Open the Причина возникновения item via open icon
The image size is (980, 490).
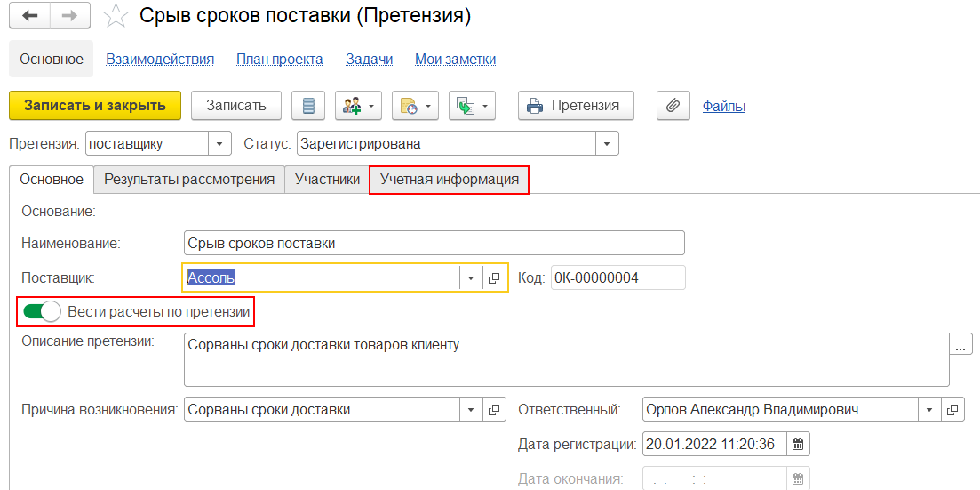[x=494, y=410]
